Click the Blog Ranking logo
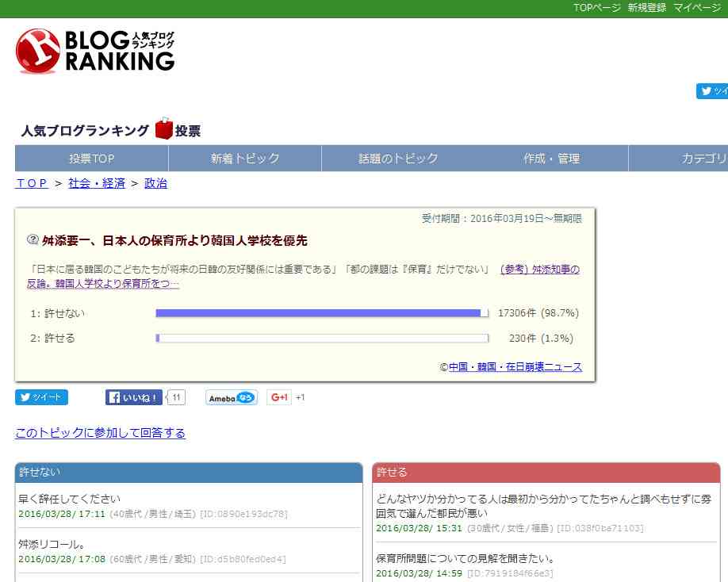The image size is (728, 582). [x=95, y=51]
